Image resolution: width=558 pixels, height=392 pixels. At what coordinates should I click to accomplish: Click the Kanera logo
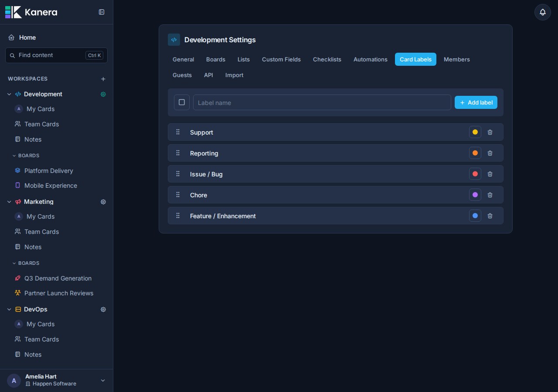[31, 12]
